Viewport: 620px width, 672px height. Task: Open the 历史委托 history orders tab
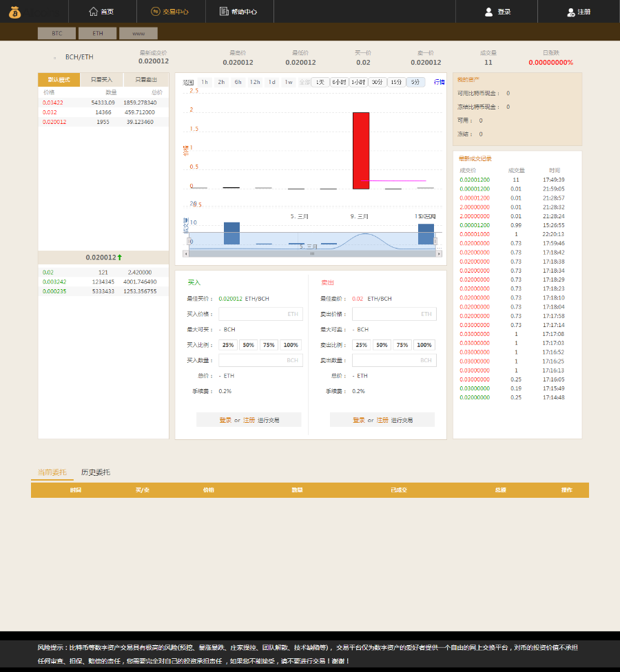point(96,472)
